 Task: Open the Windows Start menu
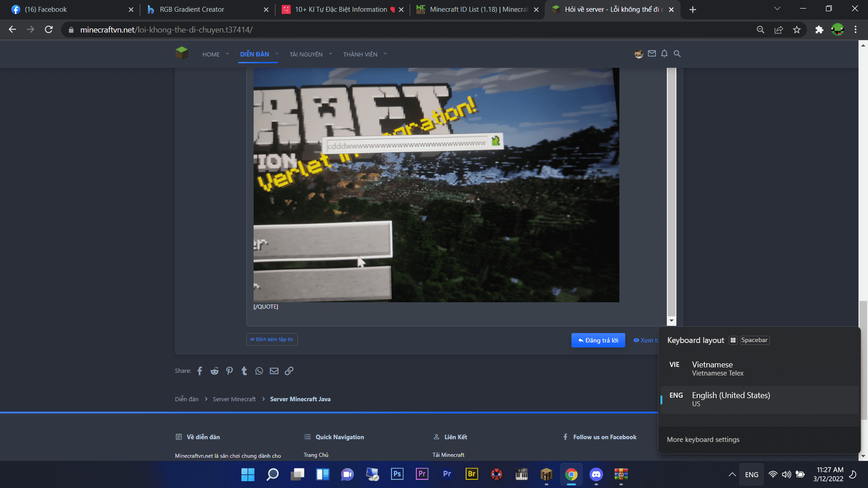pos(248,474)
